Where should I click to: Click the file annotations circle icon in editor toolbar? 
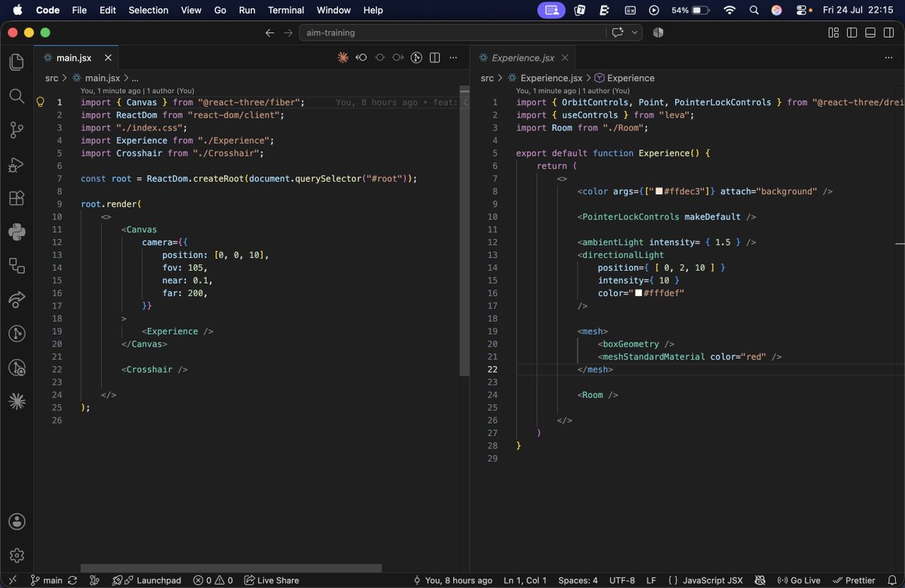(380, 57)
